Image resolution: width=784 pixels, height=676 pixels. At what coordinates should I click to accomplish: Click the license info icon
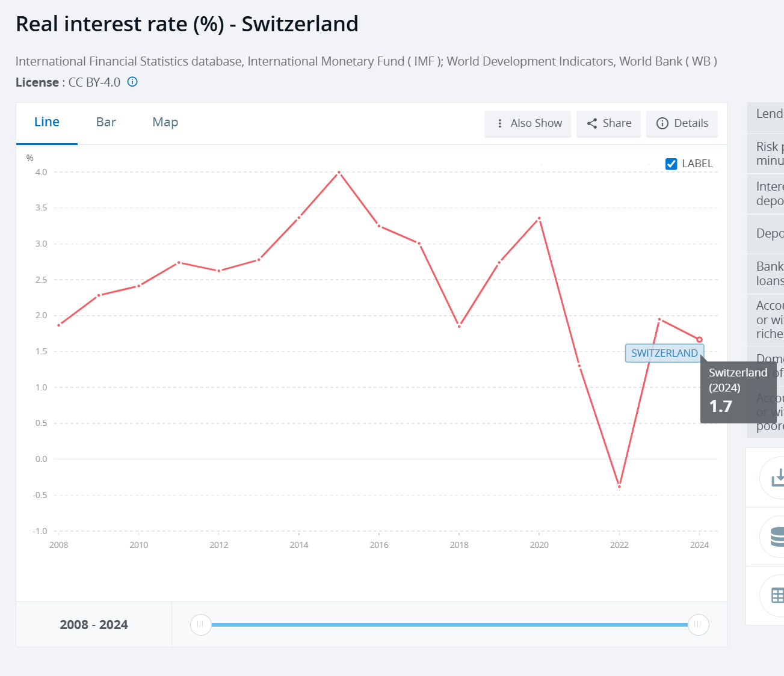[132, 82]
